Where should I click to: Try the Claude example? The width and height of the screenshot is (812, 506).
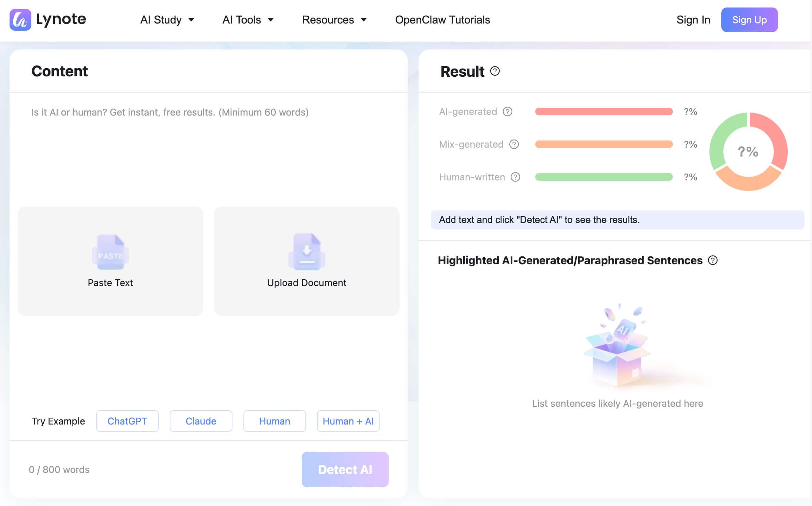pyautogui.click(x=201, y=421)
